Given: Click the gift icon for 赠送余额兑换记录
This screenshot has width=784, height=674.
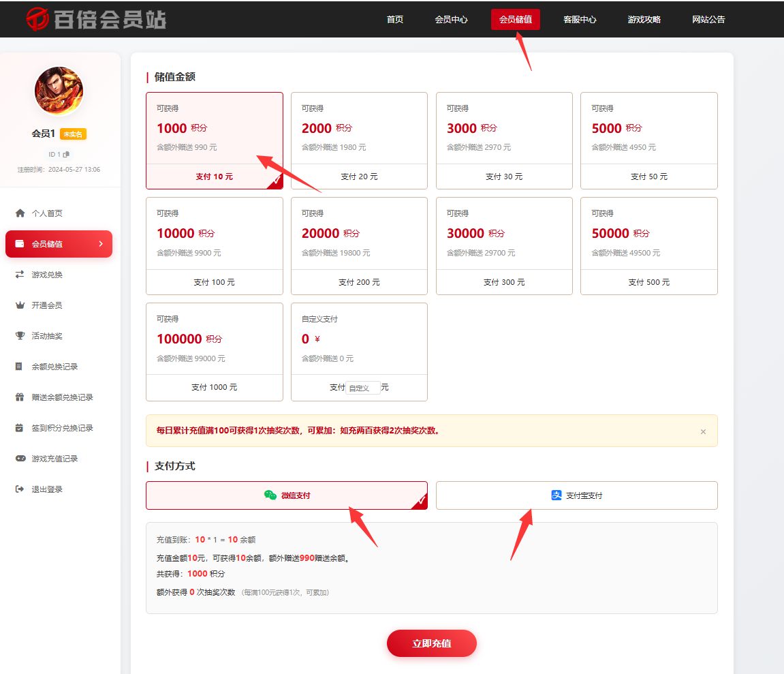Looking at the screenshot, I should (20, 397).
